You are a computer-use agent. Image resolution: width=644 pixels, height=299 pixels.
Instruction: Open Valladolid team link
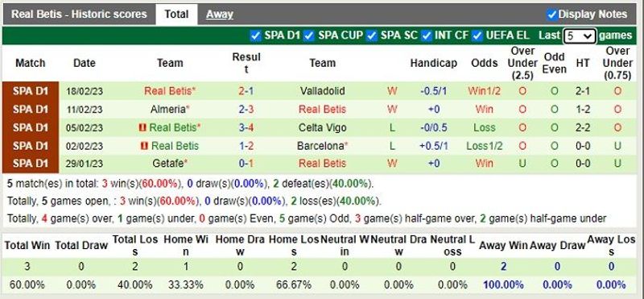tap(323, 91)
